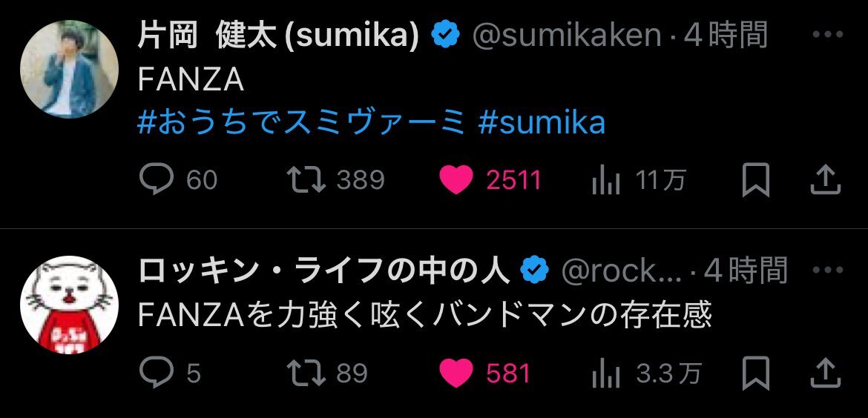View analytics for tweet with 3.3万 views
Image resolution: width=868 pixels, height=418 pixels.
tap(605, 374)
